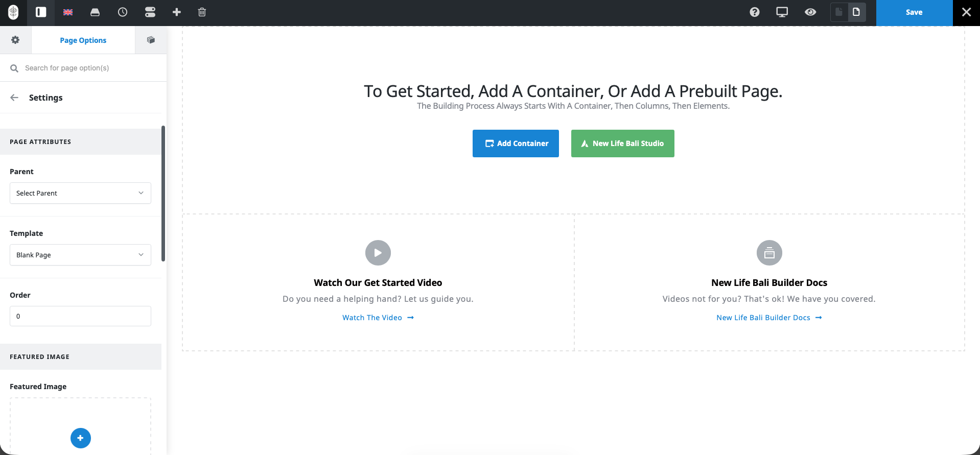Go back using the arrow beside Settings
Image resolution: width=980 pixels, height=455 pixels.
point(14,98)
